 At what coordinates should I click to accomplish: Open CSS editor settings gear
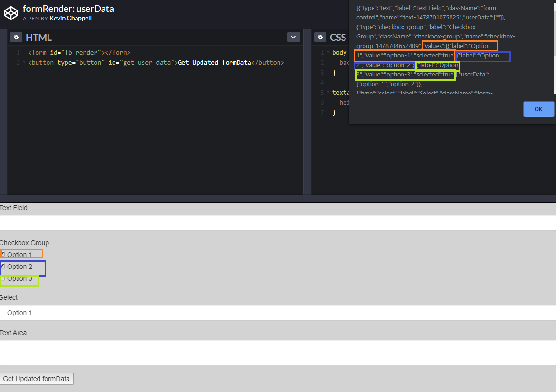(x=320, y=37)
